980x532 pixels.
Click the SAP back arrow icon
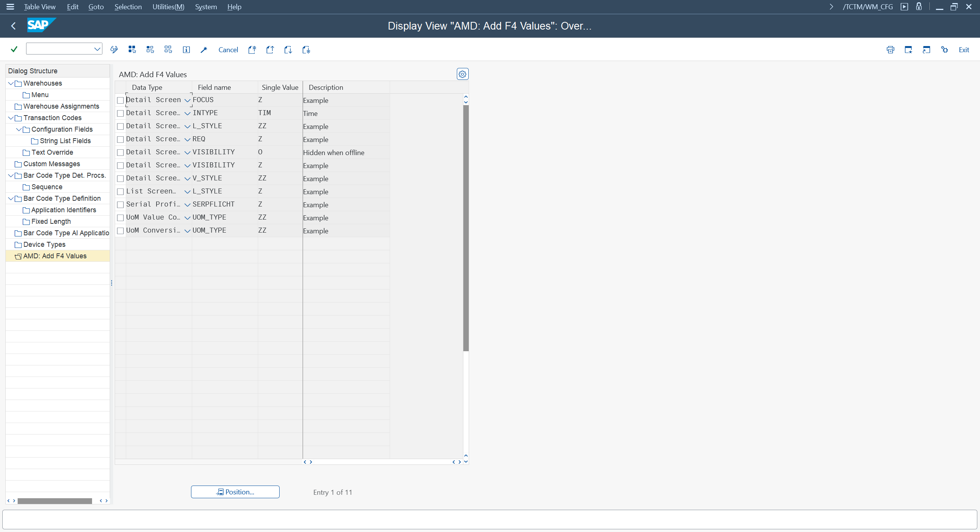[13, 26]
